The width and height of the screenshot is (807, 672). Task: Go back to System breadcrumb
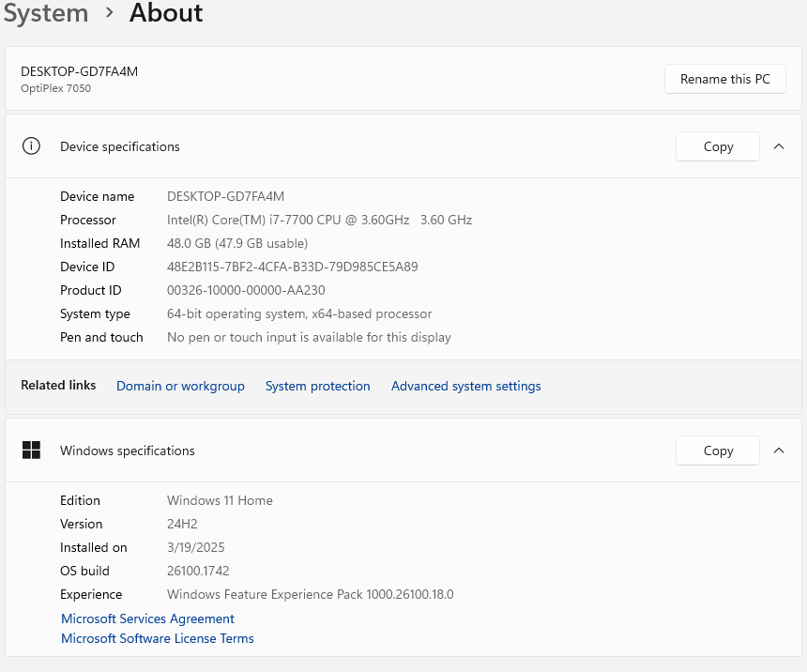click(45, 13)
